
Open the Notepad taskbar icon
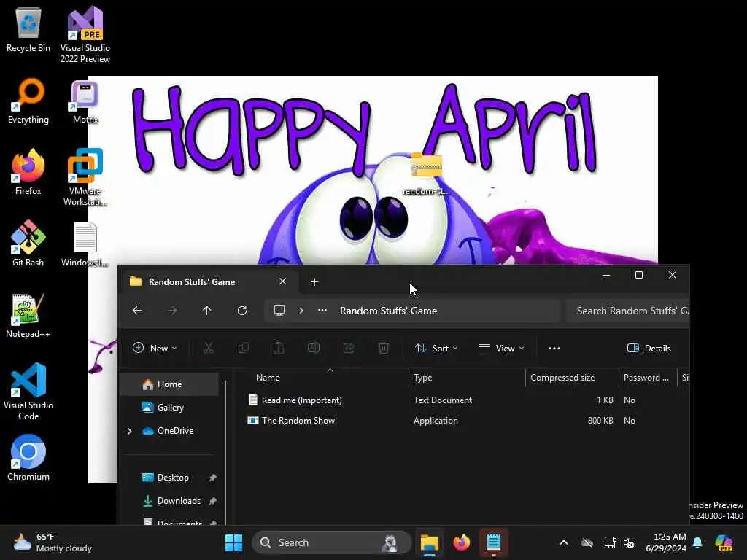(x=494, y=542)
